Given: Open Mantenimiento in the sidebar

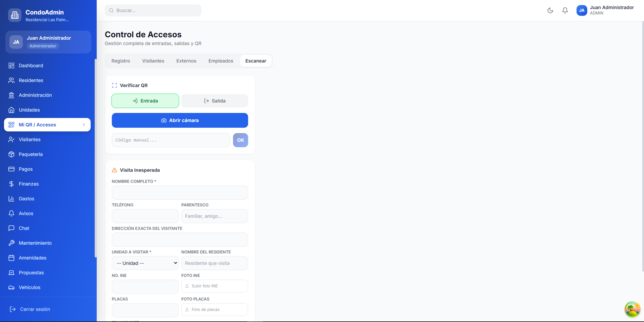Looking at the screenshot, I should coord(35,243).
